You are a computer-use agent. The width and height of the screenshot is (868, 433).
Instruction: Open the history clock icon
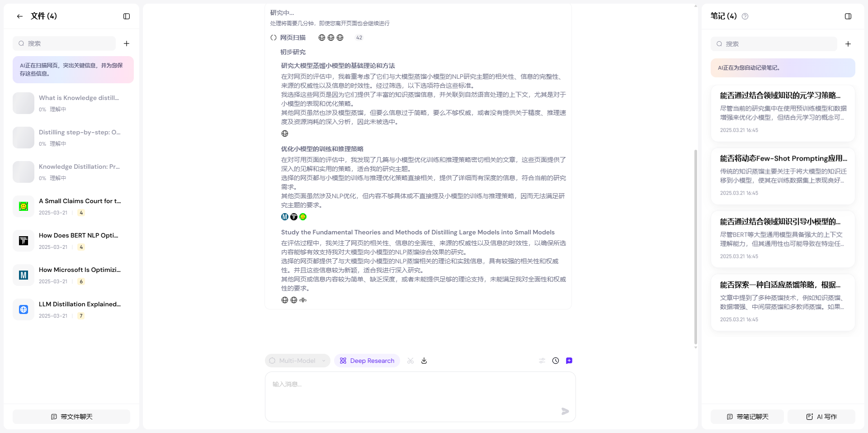pyautogui.click(x=556, y=361)
